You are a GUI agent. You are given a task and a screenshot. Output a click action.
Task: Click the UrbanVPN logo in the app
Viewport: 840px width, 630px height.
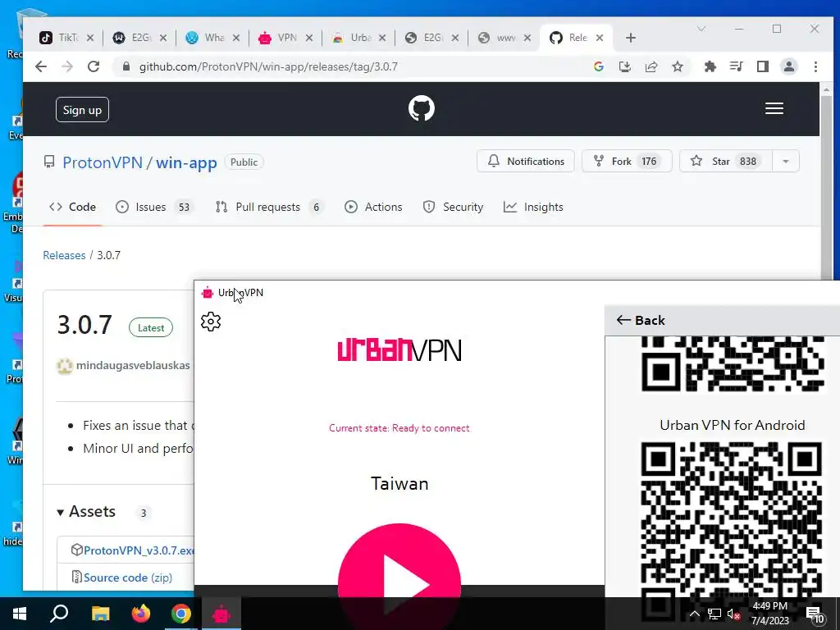[399, 349]
